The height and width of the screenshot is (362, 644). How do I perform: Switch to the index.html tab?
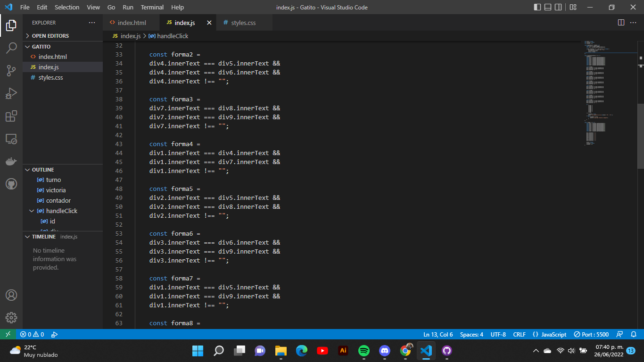tap(132, 23)
